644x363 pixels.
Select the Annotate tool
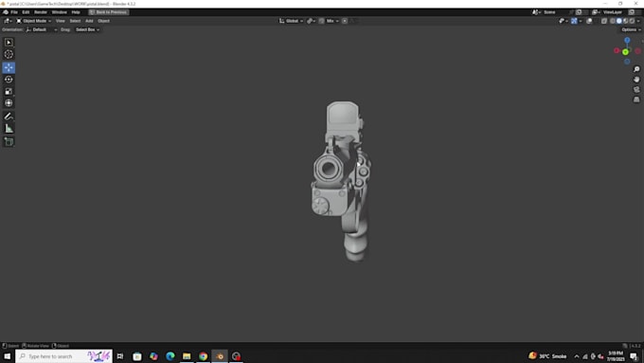tap(9, 117)
